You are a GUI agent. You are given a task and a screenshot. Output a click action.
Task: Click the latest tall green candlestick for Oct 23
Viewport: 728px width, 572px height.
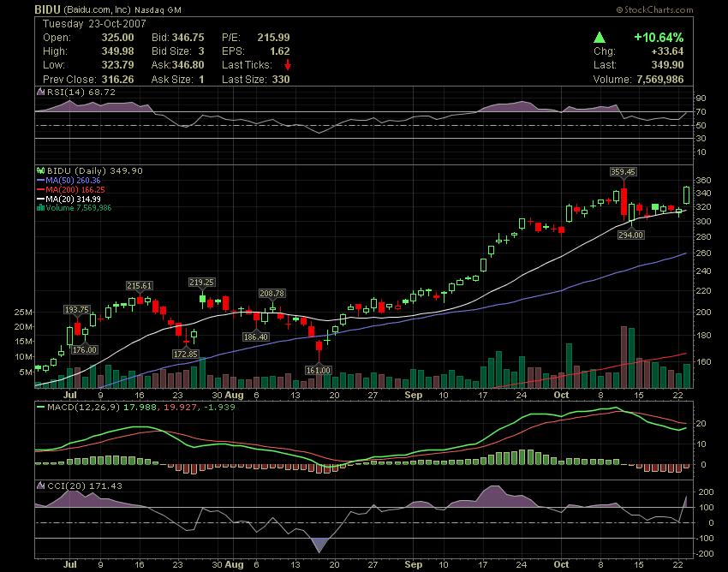[686, 195]
